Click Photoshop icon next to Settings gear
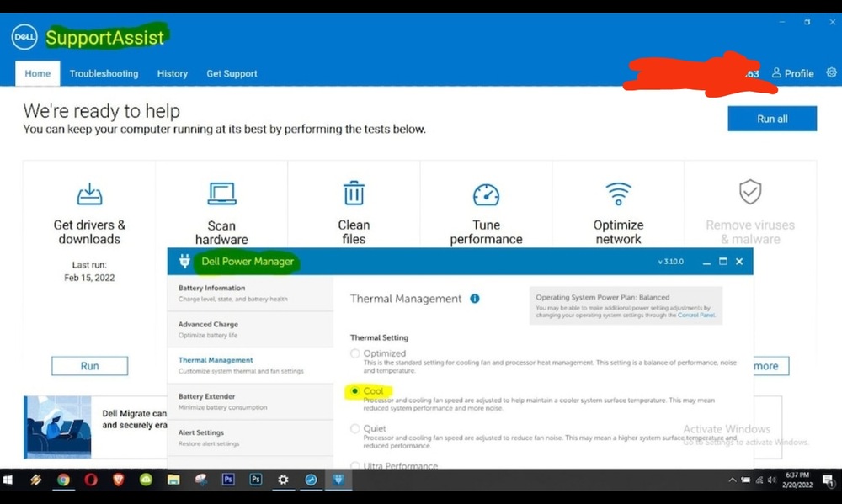The width and height of the screenshot is (842, 504). (256, 480)
